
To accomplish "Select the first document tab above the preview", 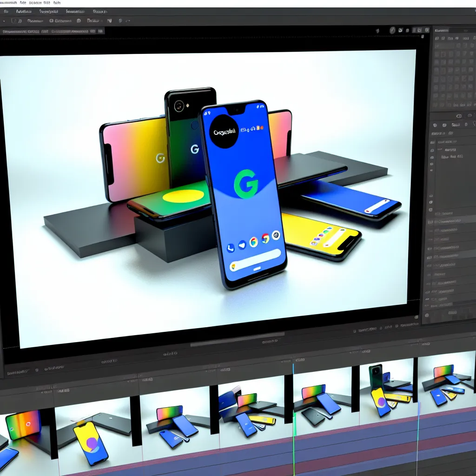I will 25,31.
